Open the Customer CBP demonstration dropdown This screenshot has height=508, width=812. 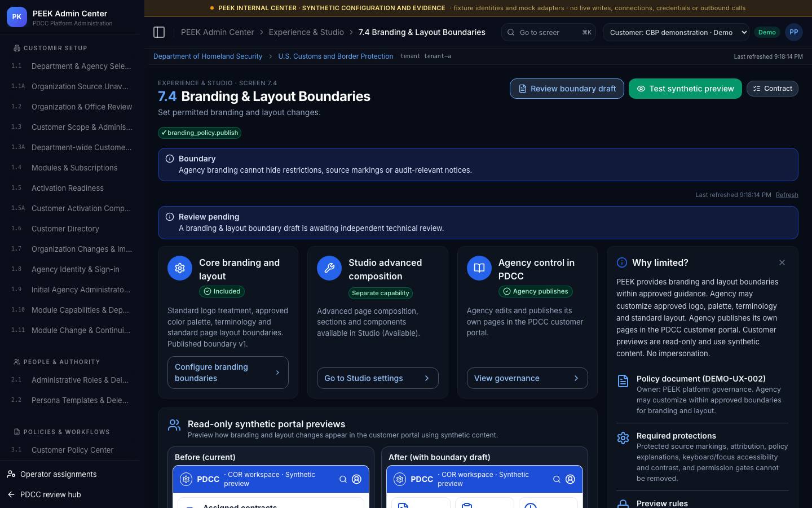676,32
